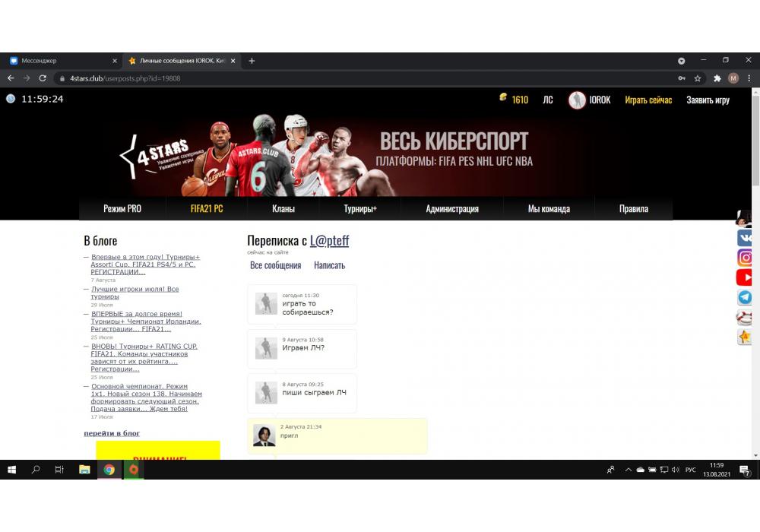760x532 pixels.
Task: Click the lifebuoy support icon
Action: 745,317
